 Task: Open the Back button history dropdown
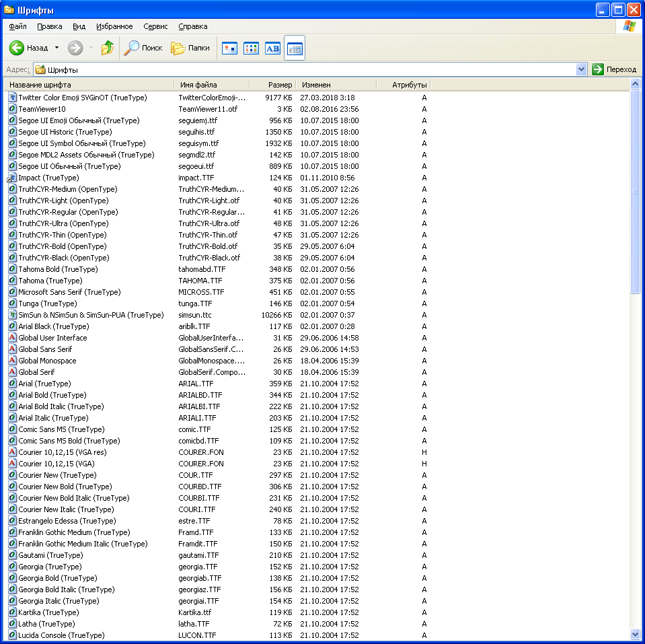click(x=56, y=48)
